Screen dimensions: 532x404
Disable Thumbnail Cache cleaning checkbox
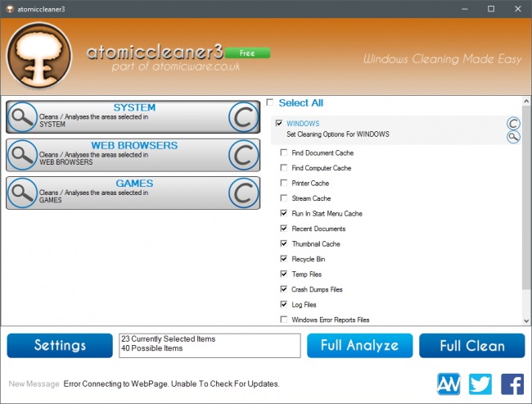tap(284, 243)
